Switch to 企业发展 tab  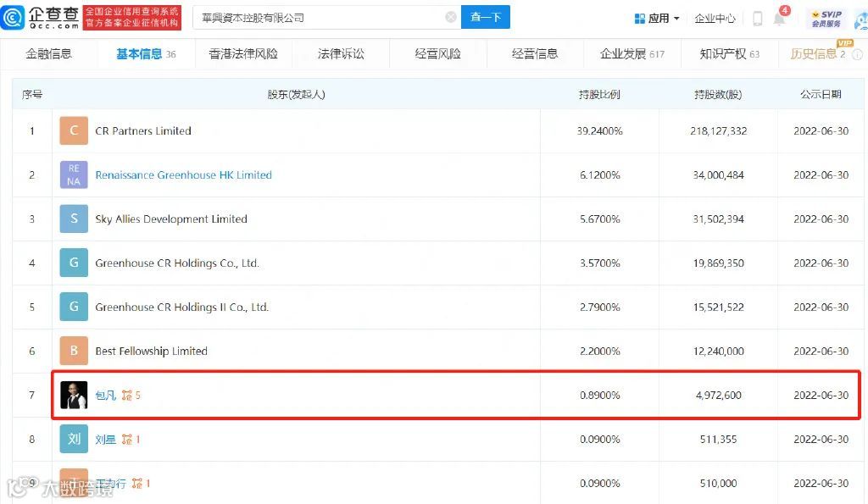(632, 53)
